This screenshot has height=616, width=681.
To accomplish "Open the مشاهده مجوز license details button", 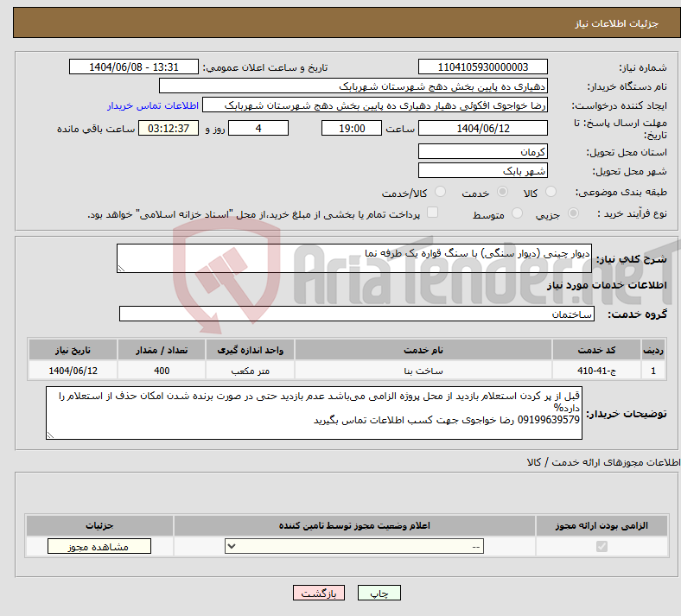I will point(99,547).
